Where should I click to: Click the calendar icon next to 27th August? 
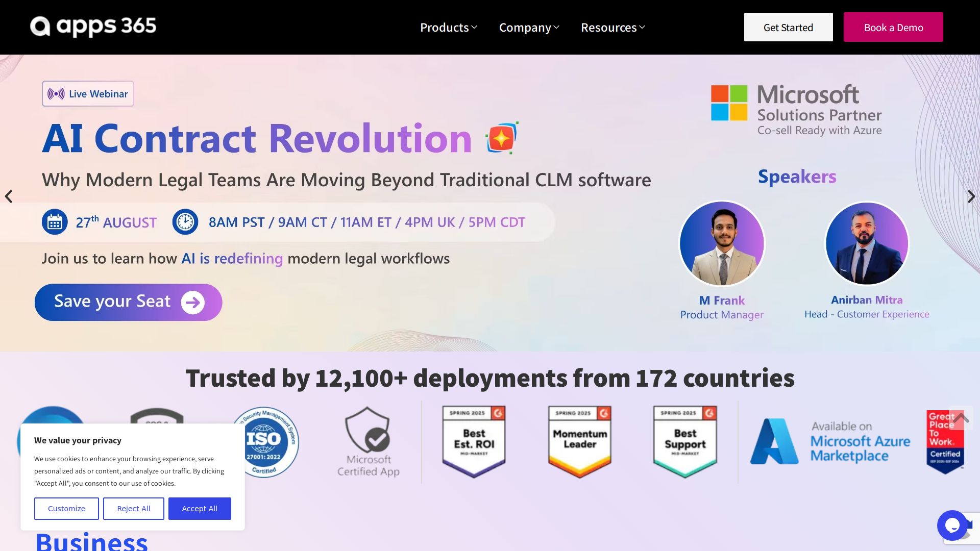click(55, 222)
